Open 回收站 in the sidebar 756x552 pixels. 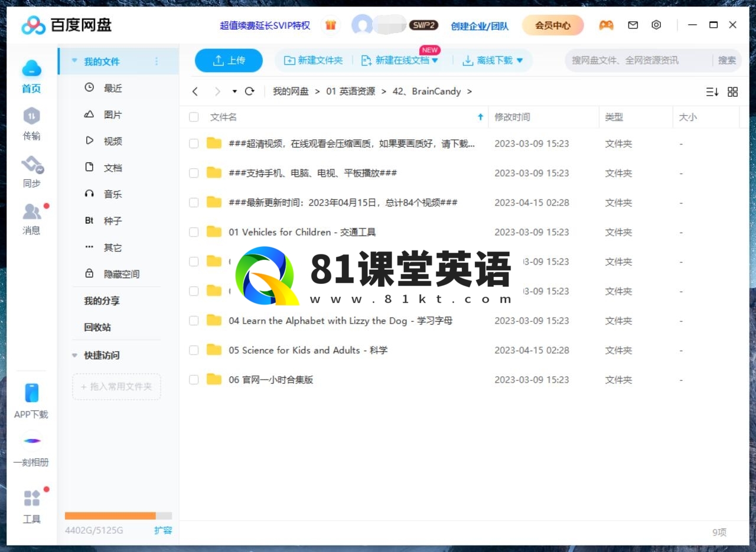coord(97,327)
